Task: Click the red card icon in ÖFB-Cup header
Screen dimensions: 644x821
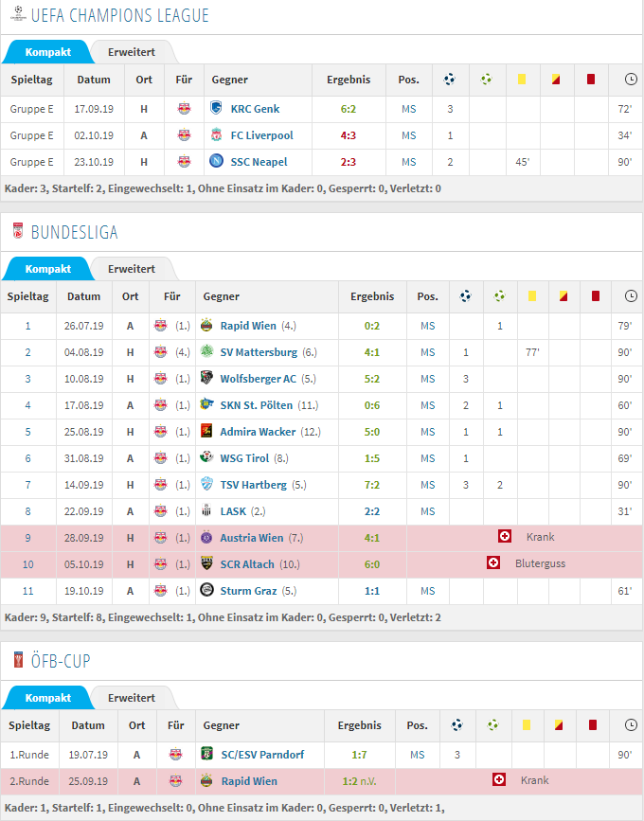Action: pos(593,724)
